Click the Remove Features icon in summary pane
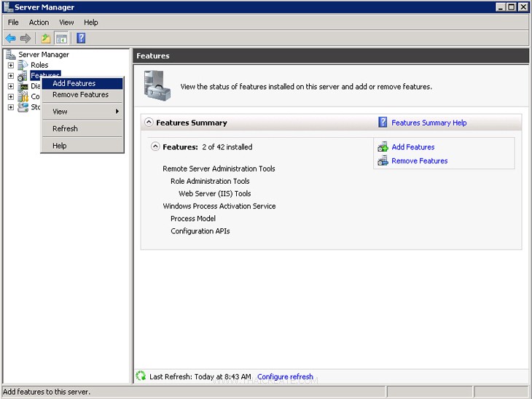 pyautogui.click(x=383, y=160)
